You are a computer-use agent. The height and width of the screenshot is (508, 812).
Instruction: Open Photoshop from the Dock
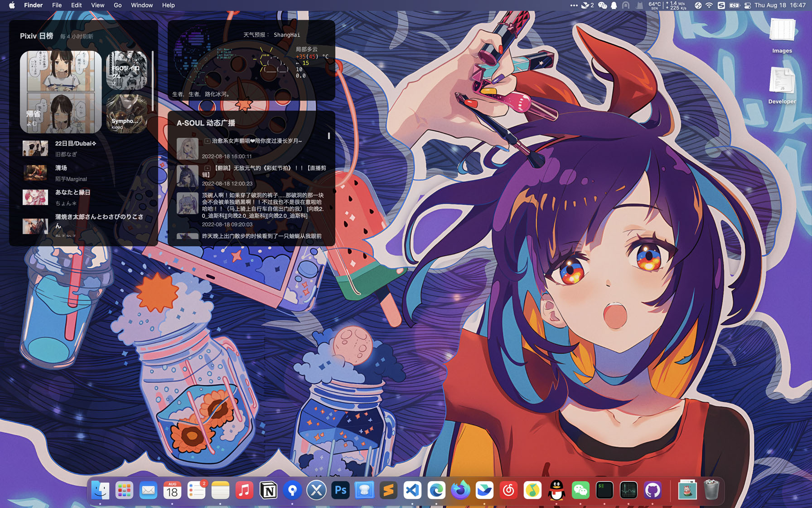340,490
